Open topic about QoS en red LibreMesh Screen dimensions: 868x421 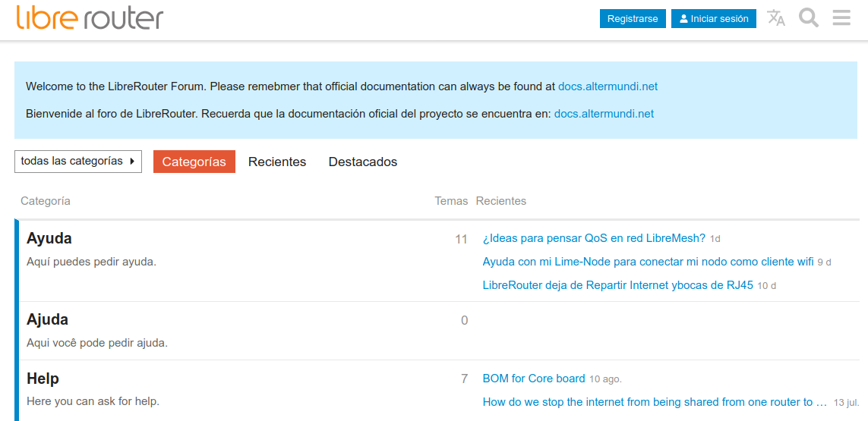(x=594, y=238)
